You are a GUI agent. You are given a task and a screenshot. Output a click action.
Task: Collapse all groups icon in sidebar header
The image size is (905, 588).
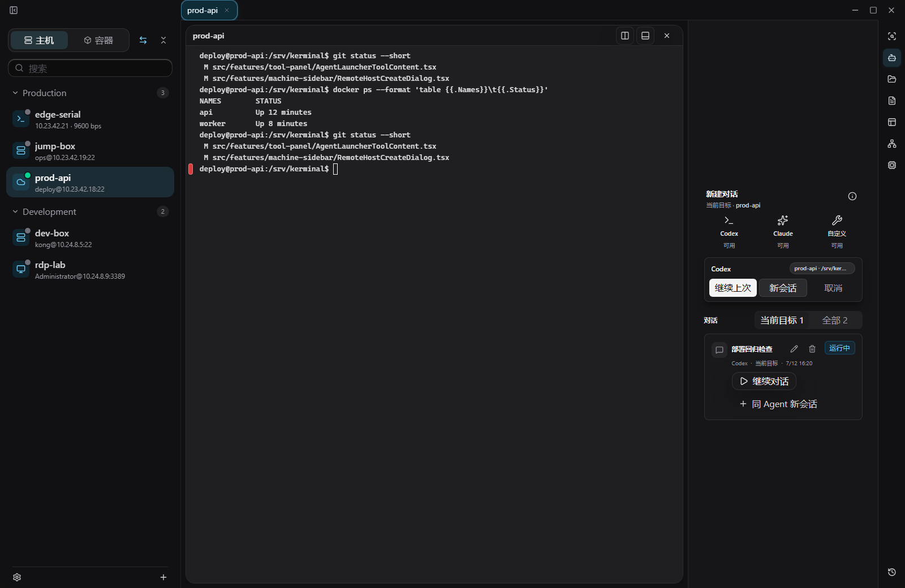tap(163, 40)
